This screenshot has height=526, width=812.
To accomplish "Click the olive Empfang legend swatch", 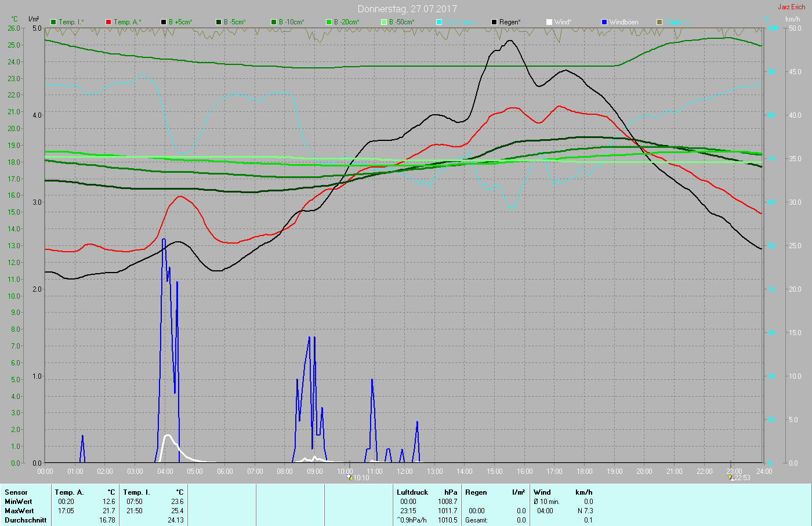I will tap(659, 22).
